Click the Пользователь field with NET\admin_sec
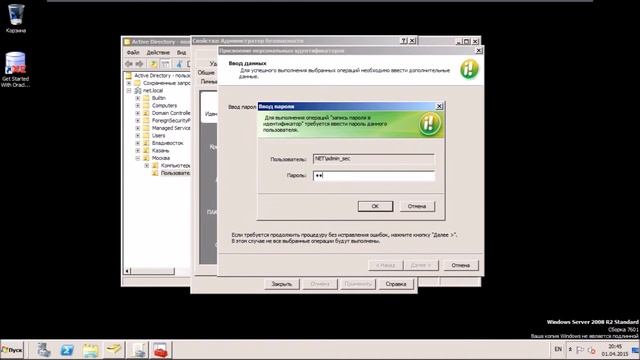Image resolution: width=640 pixels, height=360 pixels. pyautogui.click(x=373, y=159)
